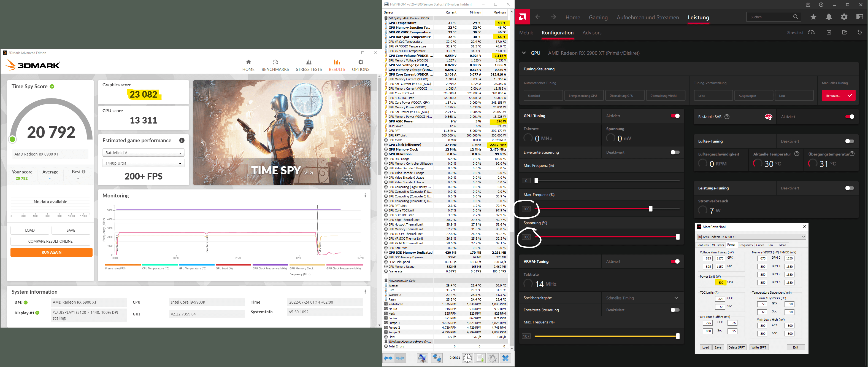The height and width of the screenshot is (367, 868).
Task: Click RUN AGAIN button in 3DMark
Action: click(52, 252)
